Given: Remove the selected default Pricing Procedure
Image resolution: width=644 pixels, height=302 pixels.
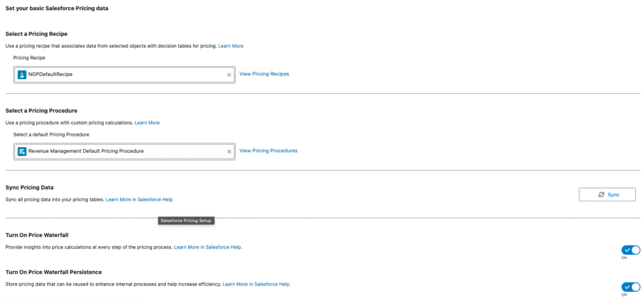Looking at the screenshot, I should (229, 151).
